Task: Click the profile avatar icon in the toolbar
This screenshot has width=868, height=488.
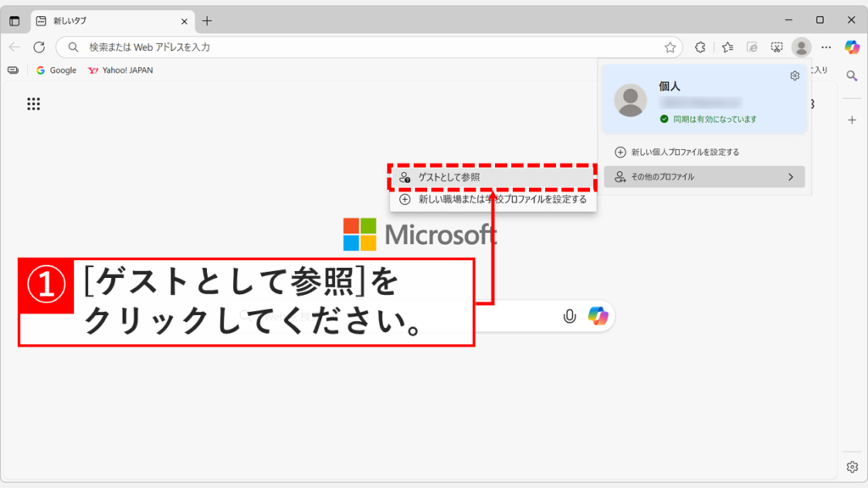Action: click(801, 47)
